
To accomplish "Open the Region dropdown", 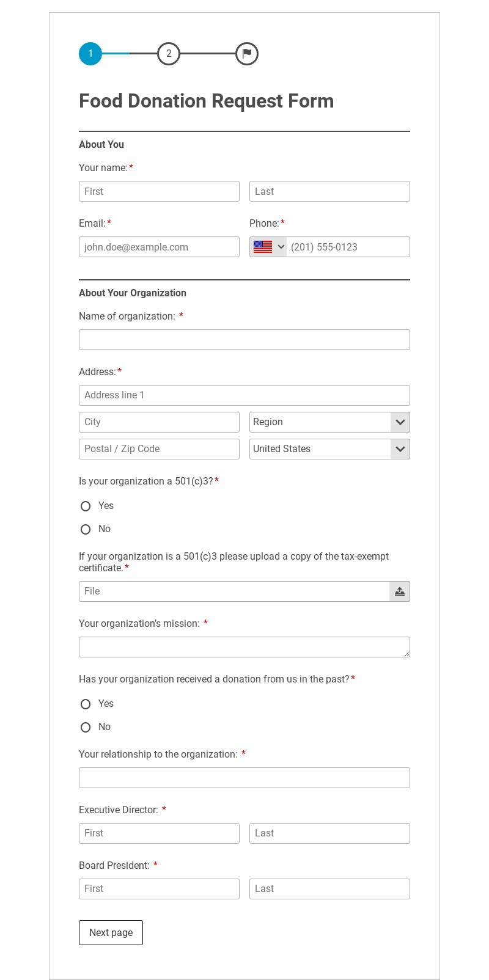I will pyautogui.click(x=329, y=422).
